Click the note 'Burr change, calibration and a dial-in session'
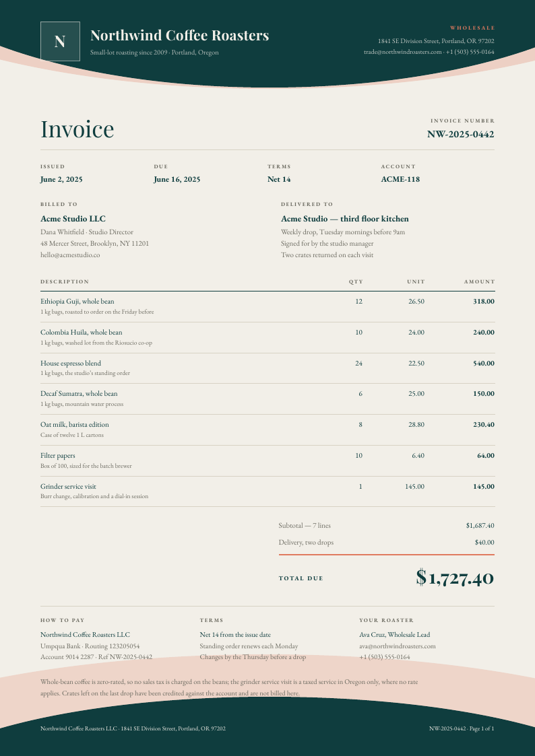Image resolution: width=535 pixels, height=756 pixels. (x=94, y=496)
